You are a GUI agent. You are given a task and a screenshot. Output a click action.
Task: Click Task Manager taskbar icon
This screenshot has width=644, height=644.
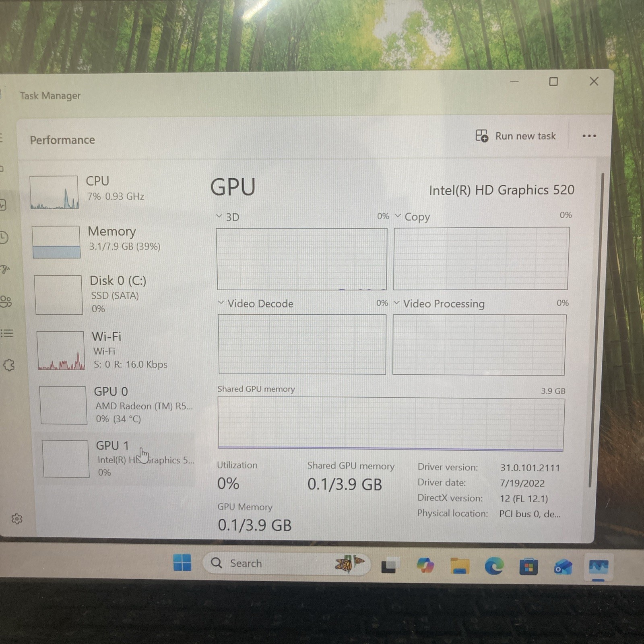tap(599, 568)
